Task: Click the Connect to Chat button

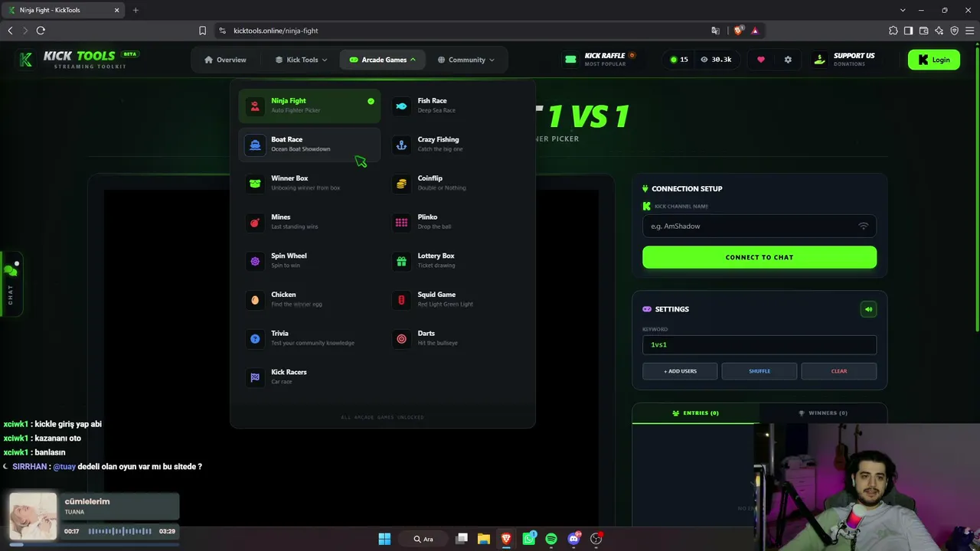Action: [759, 257]
